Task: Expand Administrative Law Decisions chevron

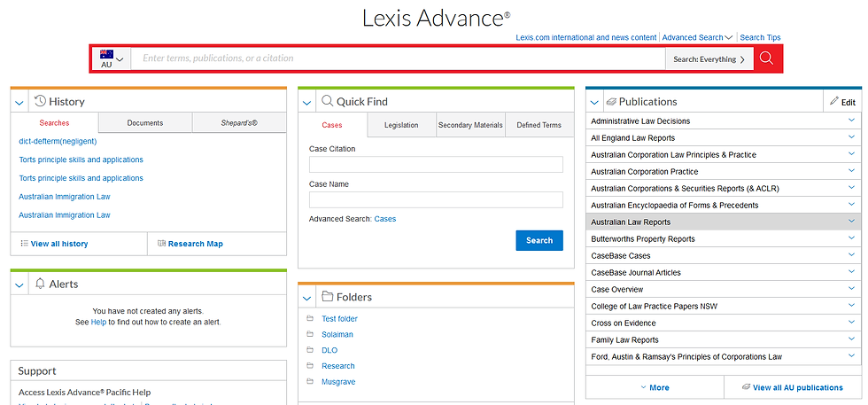Action: tap(851, 121)
